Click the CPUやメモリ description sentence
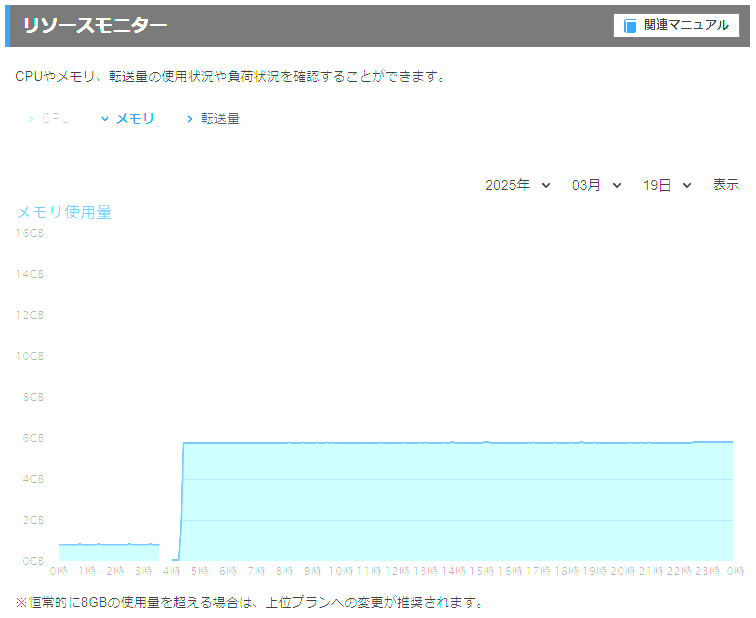 pos(230,76)
